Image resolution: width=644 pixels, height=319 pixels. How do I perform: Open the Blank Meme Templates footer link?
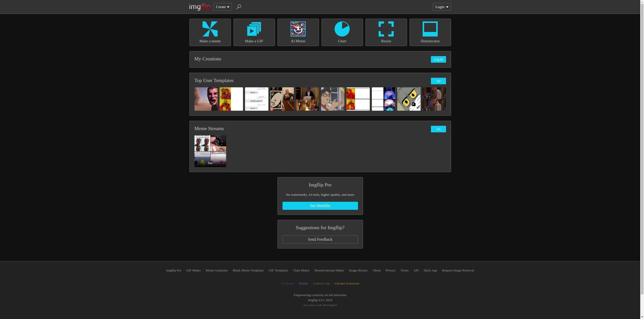pyautogui.click(x=248, y=270)
